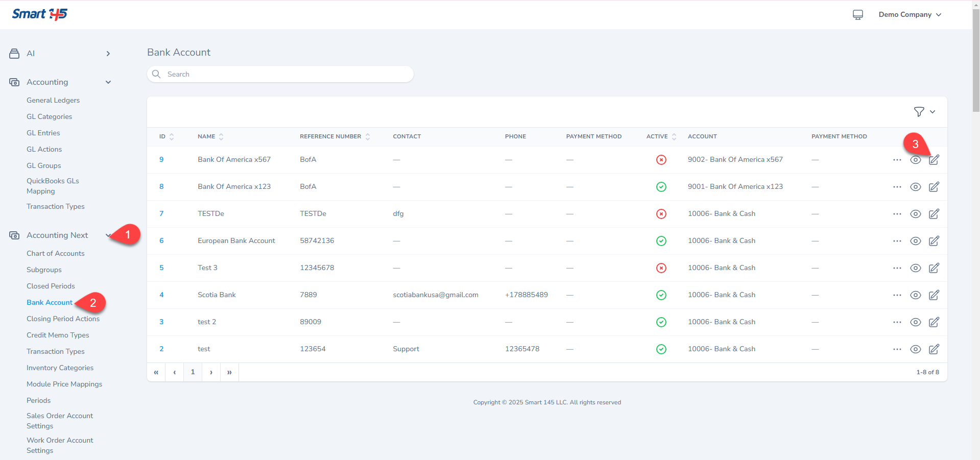980x460 pixels.
Task: Open the more options dots for TESTDe row
Action: point(897,214)
